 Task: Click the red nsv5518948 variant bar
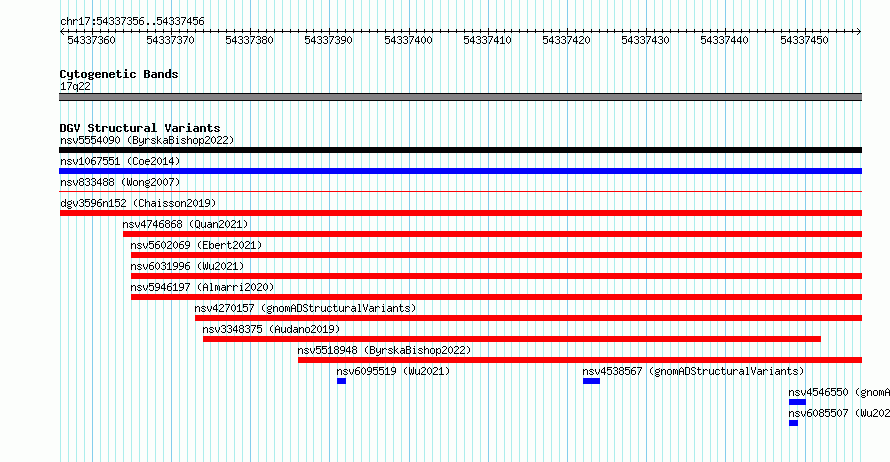[x=580, y=360]
